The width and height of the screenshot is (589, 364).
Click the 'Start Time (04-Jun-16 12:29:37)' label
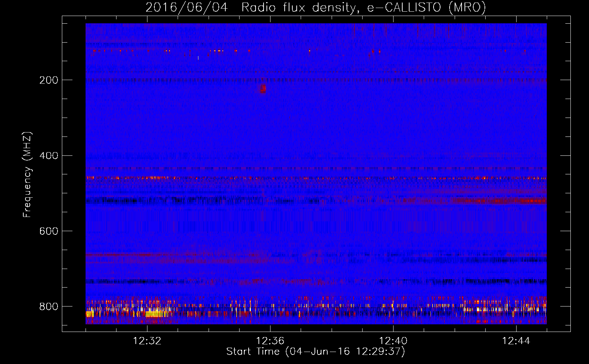click(x=316, y=352)
